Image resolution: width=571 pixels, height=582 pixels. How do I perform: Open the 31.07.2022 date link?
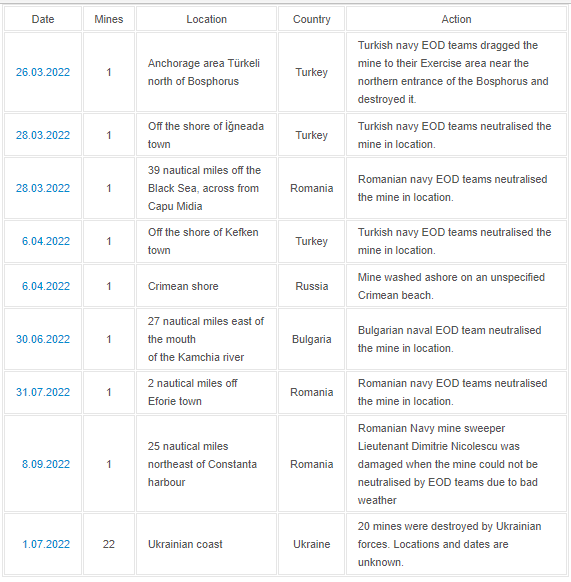tap(43, 392)
